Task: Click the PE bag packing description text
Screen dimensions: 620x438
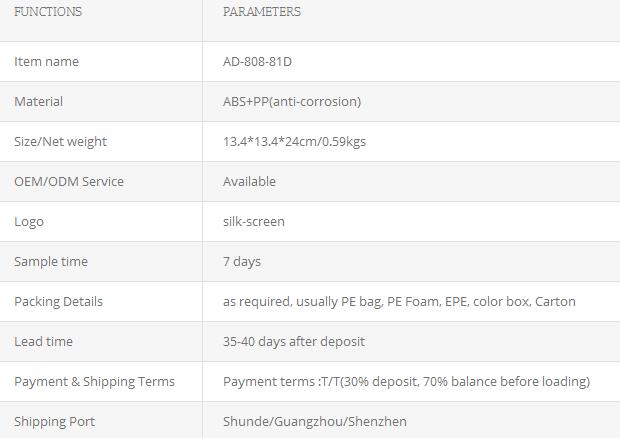Action: (x=399, y=302)
